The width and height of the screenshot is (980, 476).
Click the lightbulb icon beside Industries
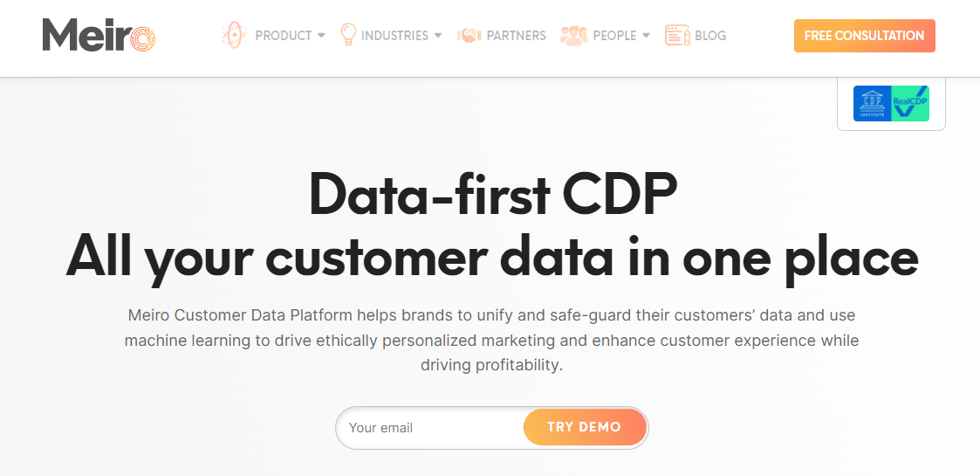click(x=347, y=34)
